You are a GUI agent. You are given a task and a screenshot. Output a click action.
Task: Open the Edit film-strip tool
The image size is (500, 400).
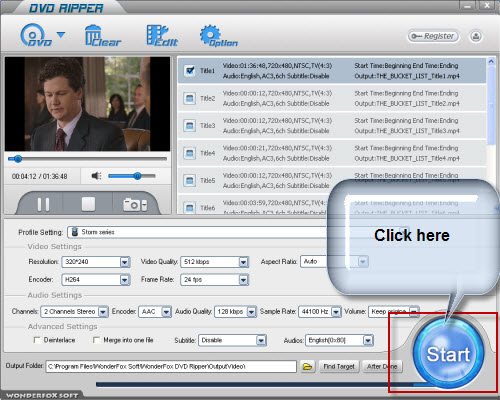coord(162,35)
